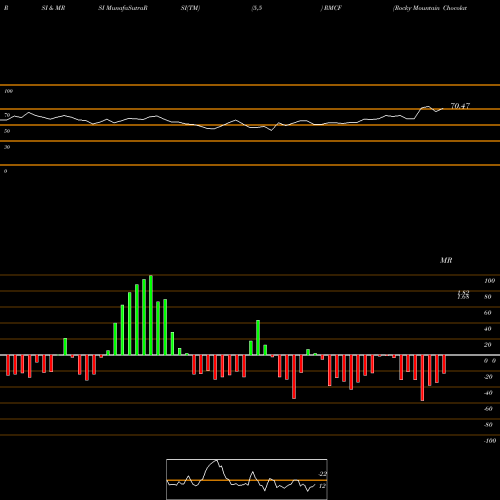
Task: Click the 'SI(TM)' header text
Action: pyautogui.click(x=190, y=8)
